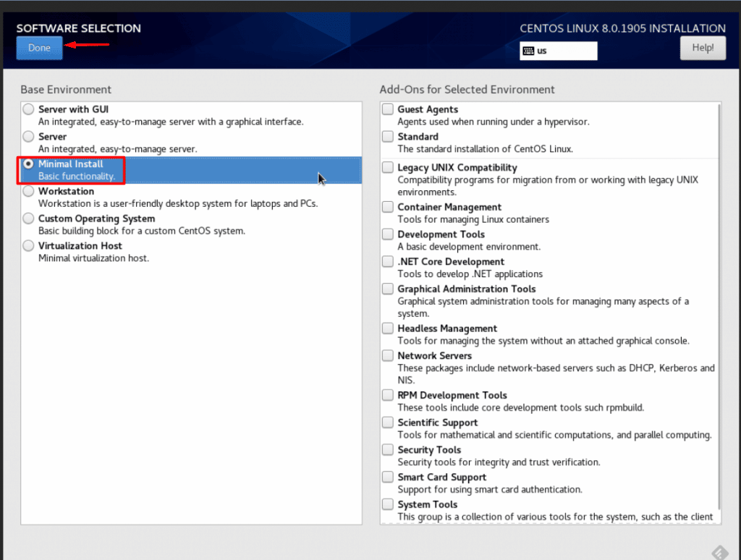Click the Done button
This screenshot has height=560, width=741.
click(39, 48)
